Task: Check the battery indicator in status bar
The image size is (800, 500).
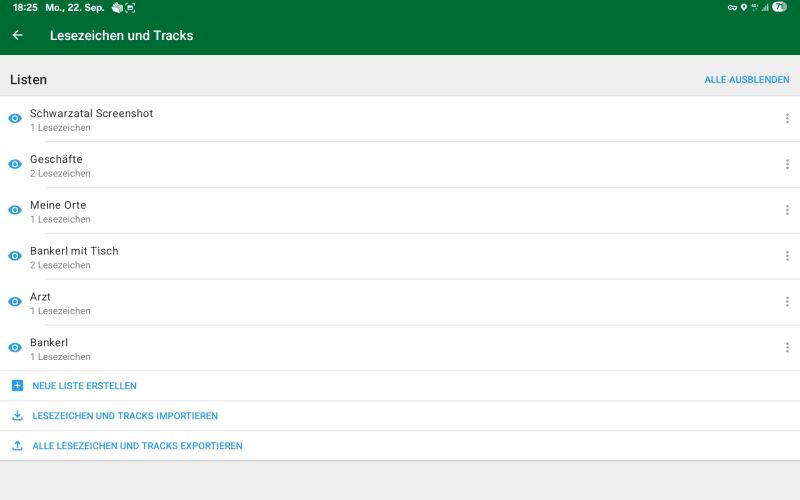Action: pos(780,7)
